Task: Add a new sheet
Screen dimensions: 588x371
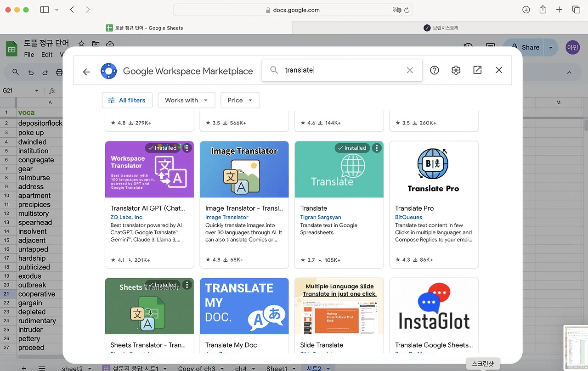Action: pos(24,368)
